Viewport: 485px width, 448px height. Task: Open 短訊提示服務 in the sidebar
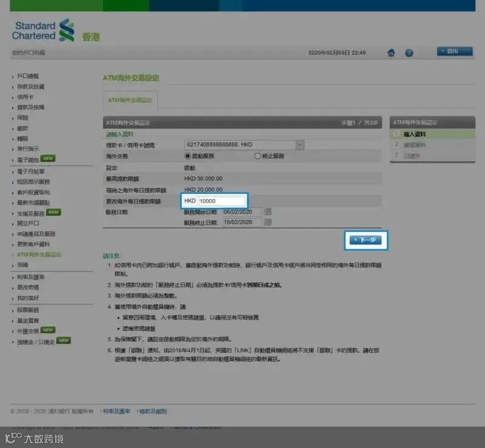(33, 182)
